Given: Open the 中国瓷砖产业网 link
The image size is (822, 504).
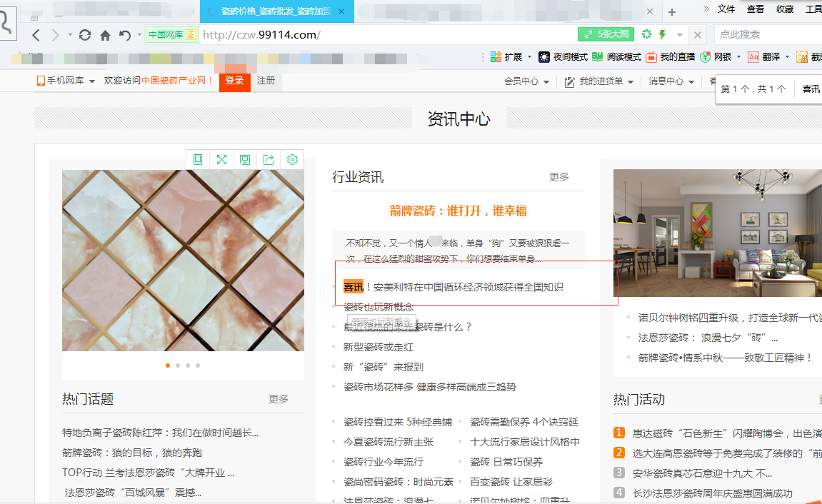Looking at the screenshot, I should click(x=174, y=81).
